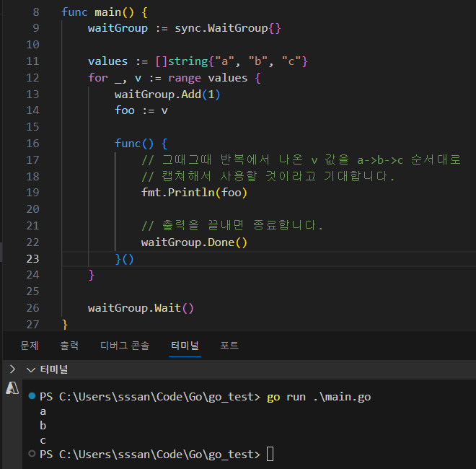The image size is (476, 469).
Task: Open the 포트 panel tab
Action: (x=229, y=346)
